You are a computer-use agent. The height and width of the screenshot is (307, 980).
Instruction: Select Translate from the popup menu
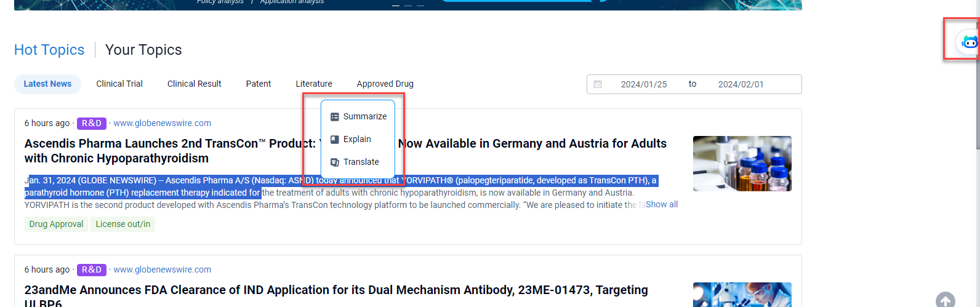click(x=361, y=162)
